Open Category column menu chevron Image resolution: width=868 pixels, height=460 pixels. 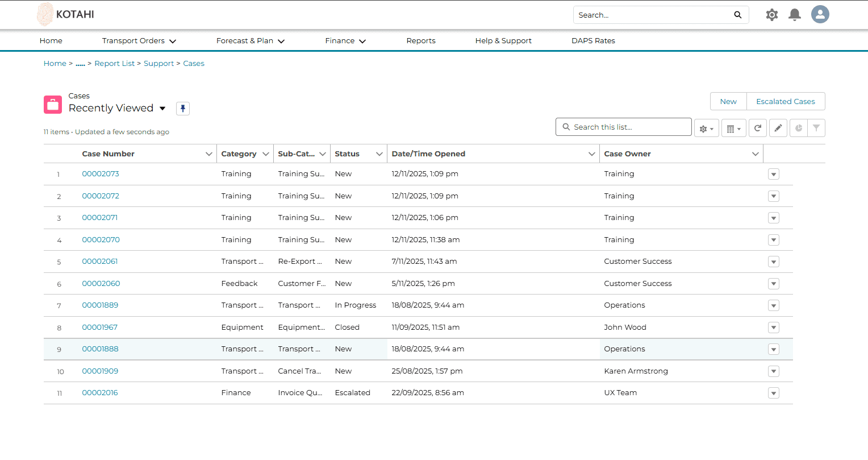point(265,154)
